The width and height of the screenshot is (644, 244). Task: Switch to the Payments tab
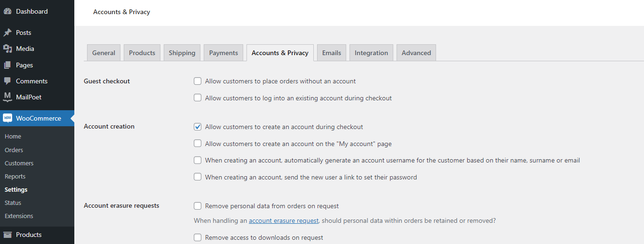pos(223,53)
